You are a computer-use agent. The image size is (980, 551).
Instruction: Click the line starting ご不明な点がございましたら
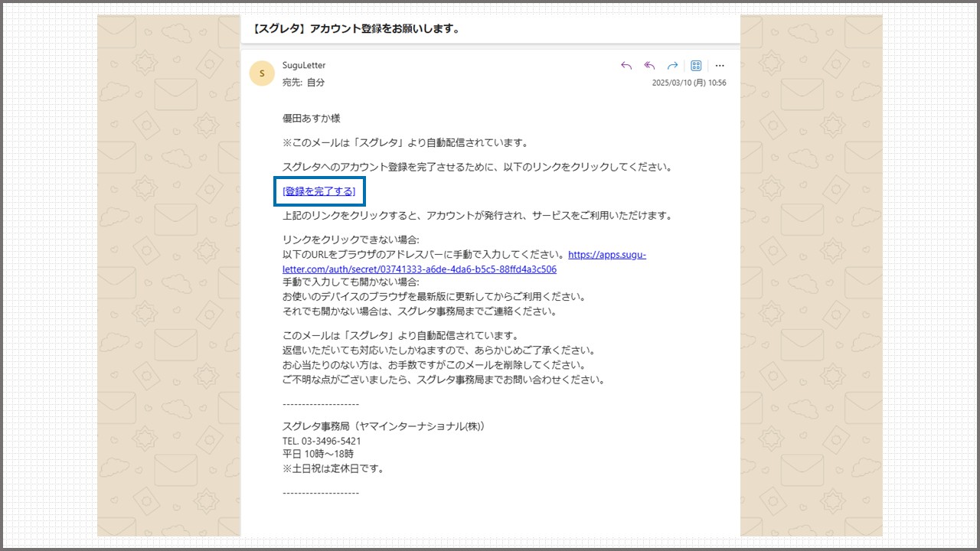(x=443, y=380)
